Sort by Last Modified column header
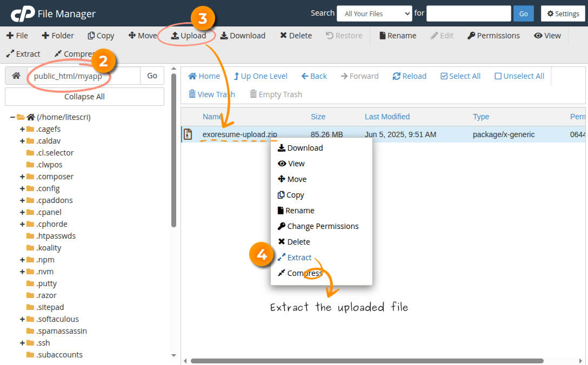Viewport: 588px width, 365px height. pyautogui.click(x=387, y=117)
